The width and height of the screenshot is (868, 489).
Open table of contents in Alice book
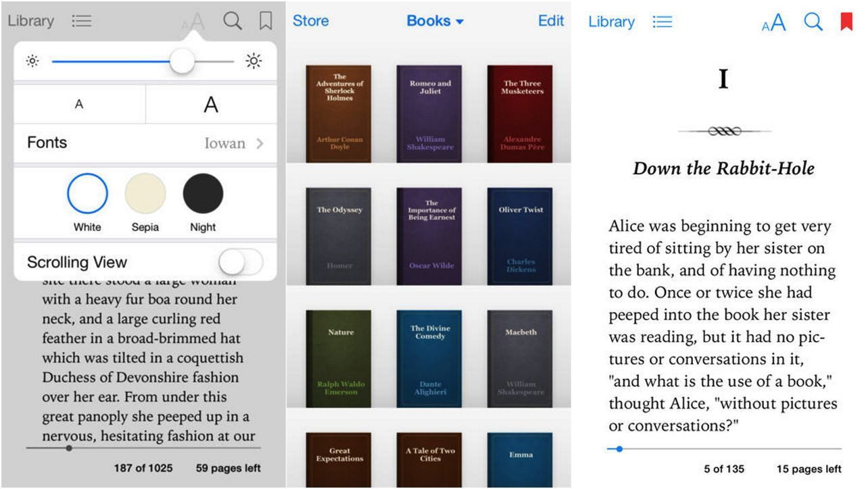click(x=662, y=22)
